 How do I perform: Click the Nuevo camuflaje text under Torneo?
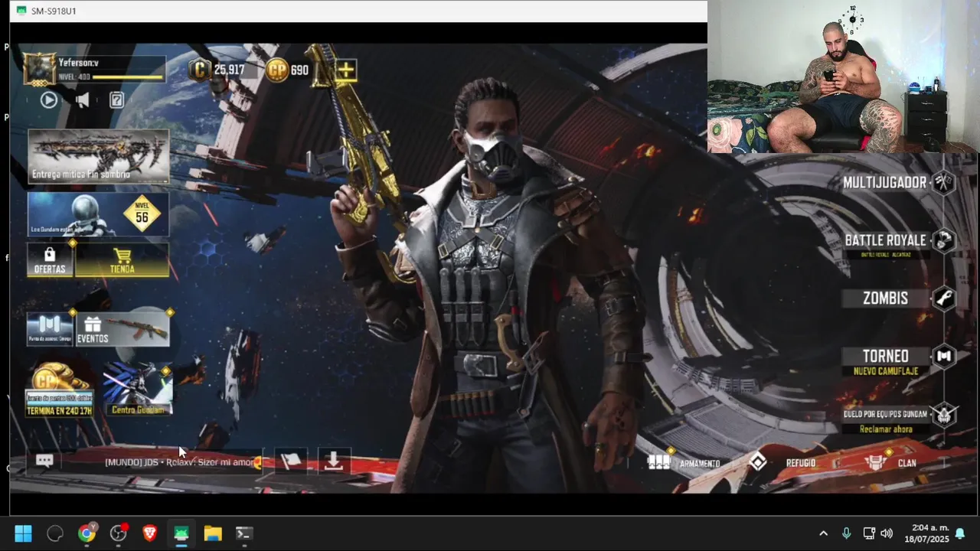pos(886,371)
